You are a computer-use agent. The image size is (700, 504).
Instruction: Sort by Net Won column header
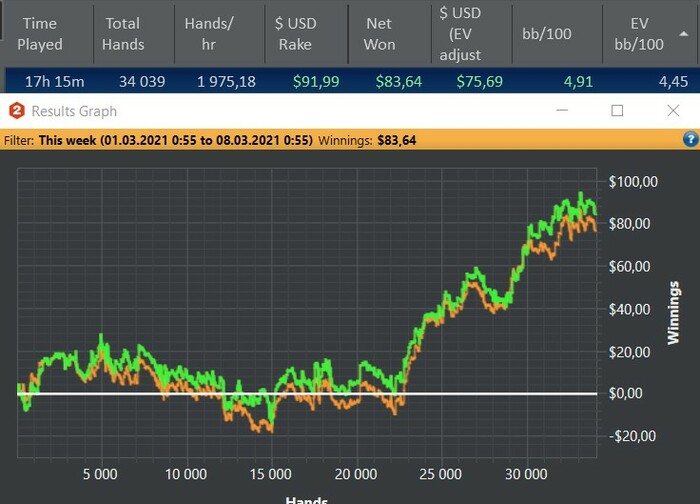click(379, 34)
